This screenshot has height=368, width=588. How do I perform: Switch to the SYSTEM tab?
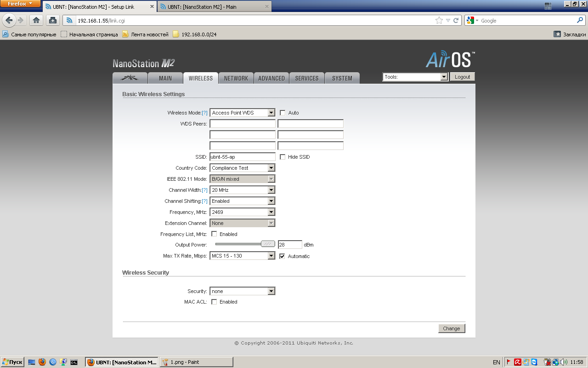342,78
